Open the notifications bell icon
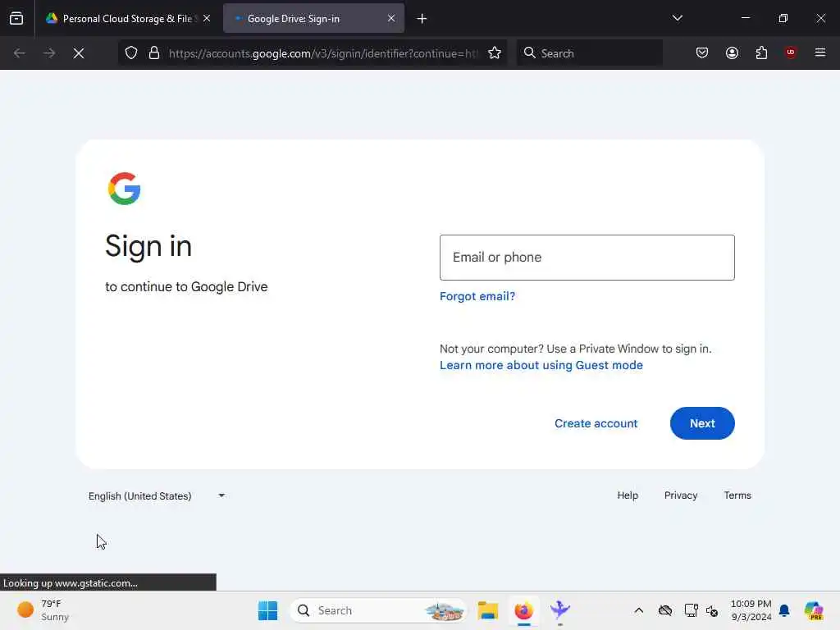This screenshot has width=840, height=630. click(x=784, y=610)
